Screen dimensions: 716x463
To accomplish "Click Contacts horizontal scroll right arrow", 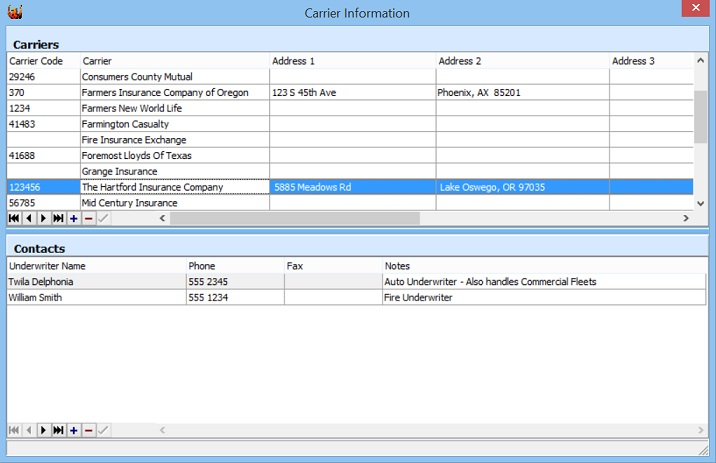I will point(700,430).
